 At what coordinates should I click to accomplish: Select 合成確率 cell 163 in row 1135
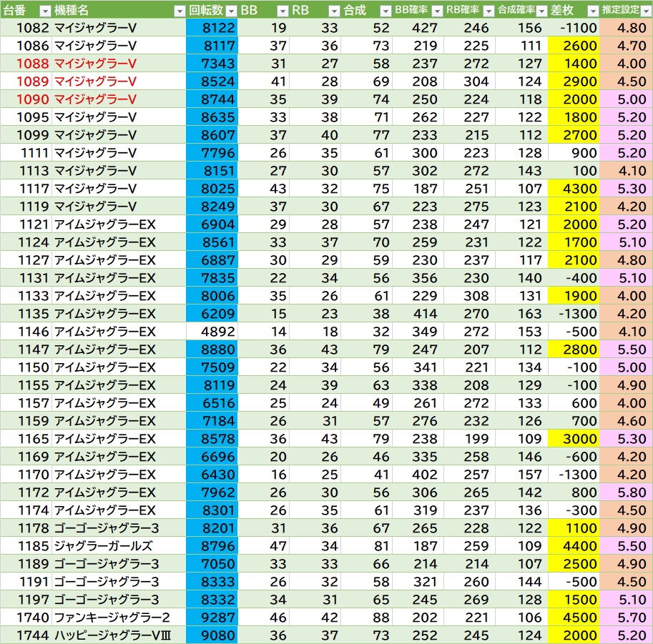(x=521, y=314)
